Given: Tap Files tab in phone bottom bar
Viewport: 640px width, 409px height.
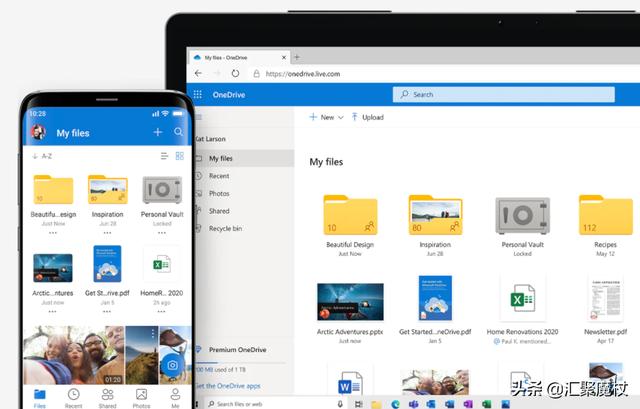Looking at the screenshot, I should [40, 398].
